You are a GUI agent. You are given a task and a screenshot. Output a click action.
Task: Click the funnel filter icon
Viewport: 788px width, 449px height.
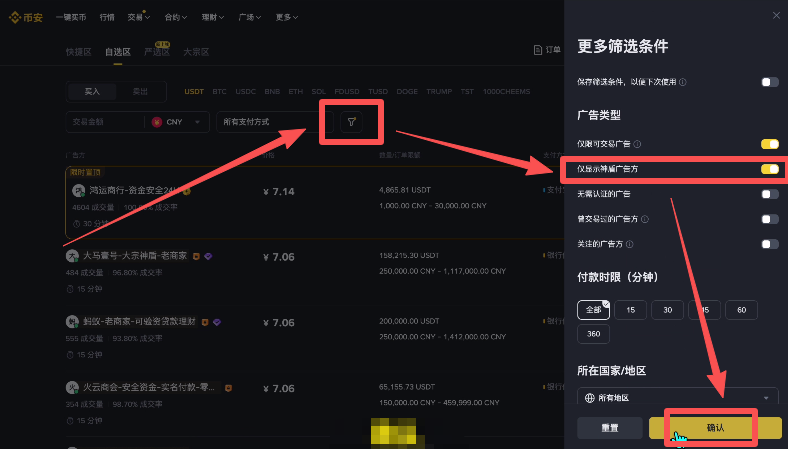point(351,122)
